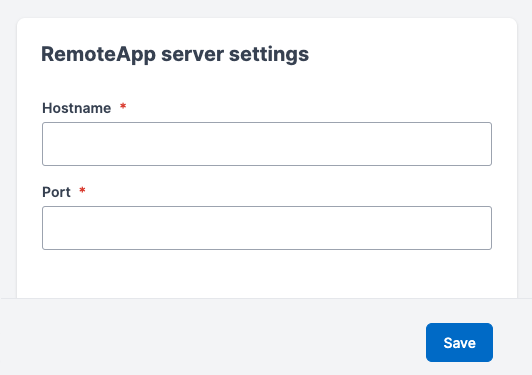Click the RemoteApp server settings heading
Viewport: 532px width, 375px height.
pyautogui.click(x=175, y=54)
